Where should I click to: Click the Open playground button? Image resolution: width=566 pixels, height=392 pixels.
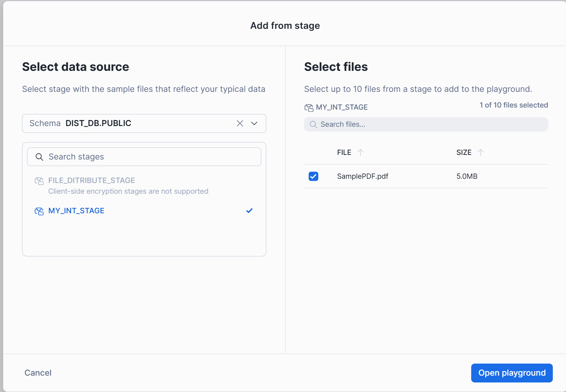click(x=511, y=373)
